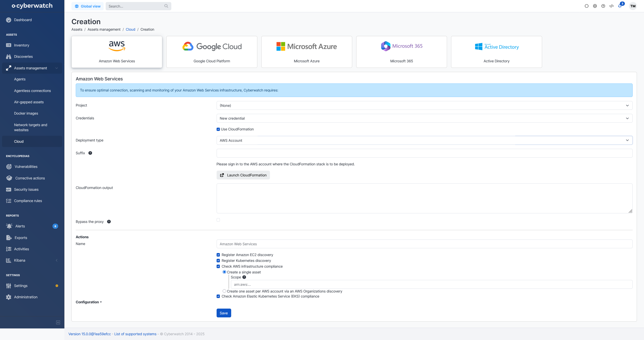Enable the Bypass the proxy checkbox

pyautogui.click(x=218, y=220)
